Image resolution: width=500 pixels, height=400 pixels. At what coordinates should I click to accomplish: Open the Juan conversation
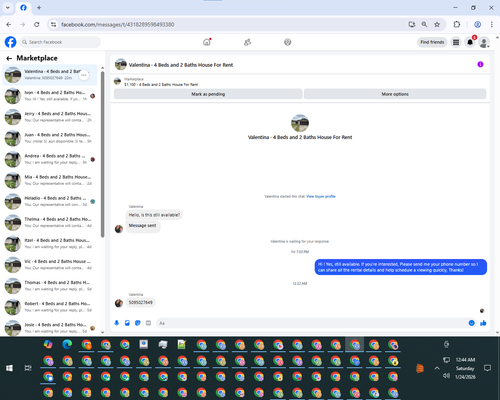(50, 138)
